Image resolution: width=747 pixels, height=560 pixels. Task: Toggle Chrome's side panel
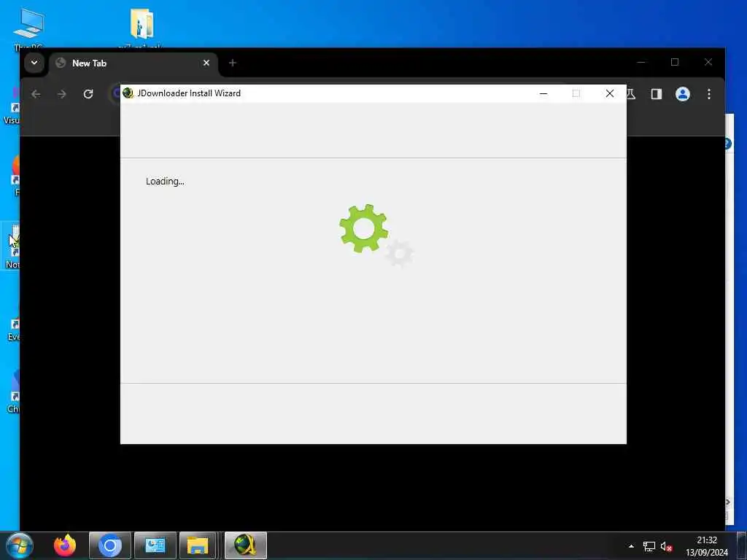point(657,94)
